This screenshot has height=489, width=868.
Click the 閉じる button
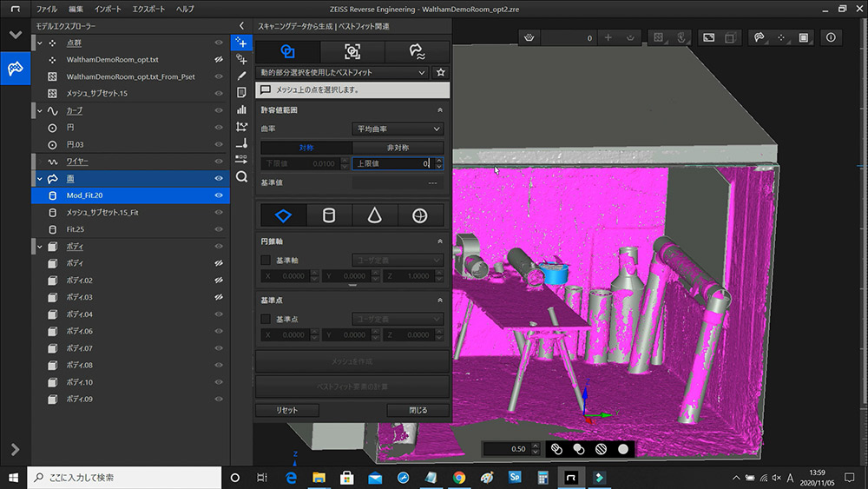[418, 410]
